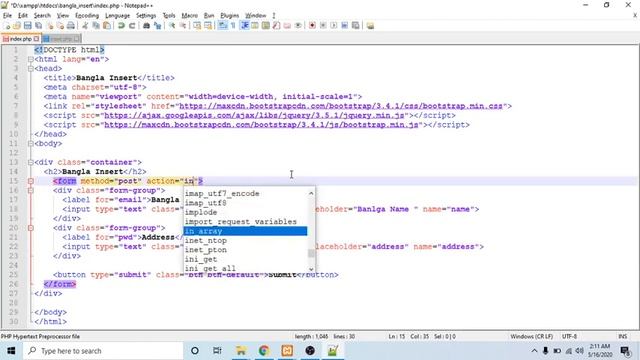Choose imap_utf7_encode in the autocomplete list
This screenshot has width=640, height=360.
coord(245,194)
